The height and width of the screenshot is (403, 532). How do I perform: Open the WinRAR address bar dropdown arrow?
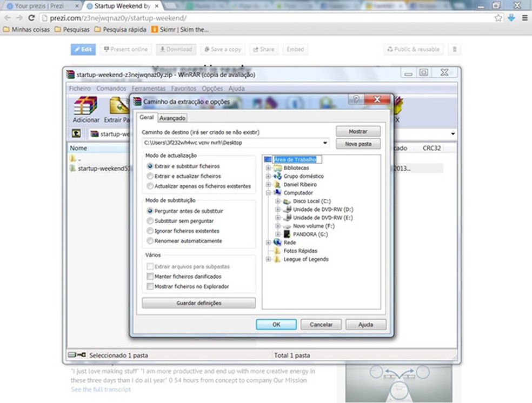coord(453,133)
